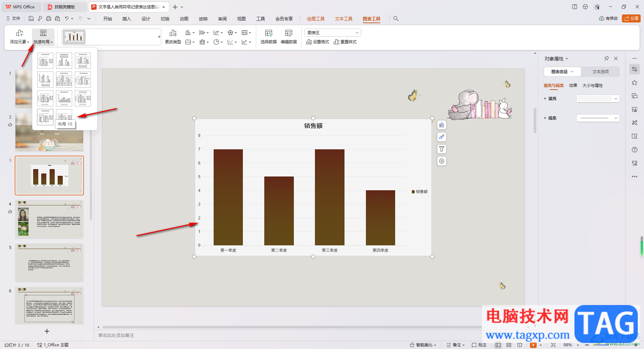Image resolution: width=644 pixels, height=349 pixels.
Task: Open the pie chart type dropdown
Action: (218, 42)
